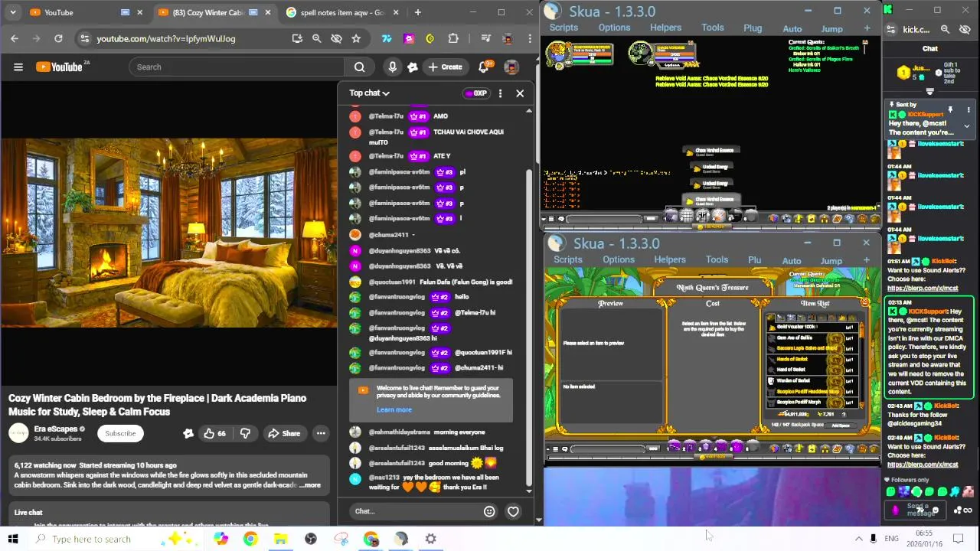Send heart reaction in live chat
Viewport: 980px width, 551px height.
513,511
